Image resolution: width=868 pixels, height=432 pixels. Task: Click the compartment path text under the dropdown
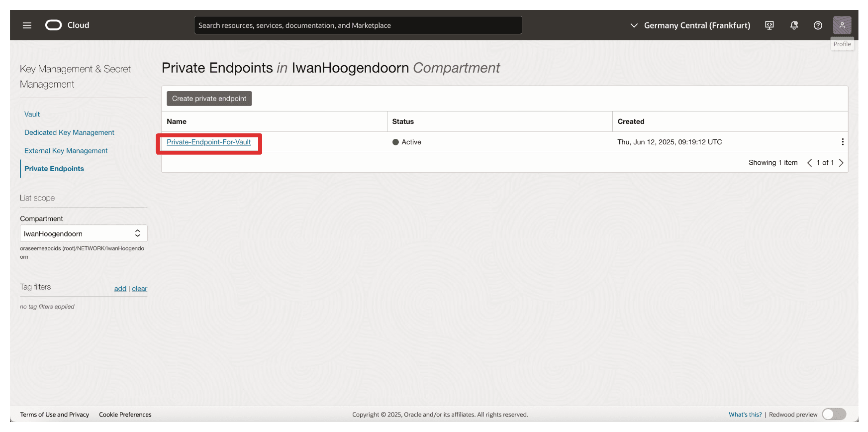pyautogui.click(x=82, y=253)
